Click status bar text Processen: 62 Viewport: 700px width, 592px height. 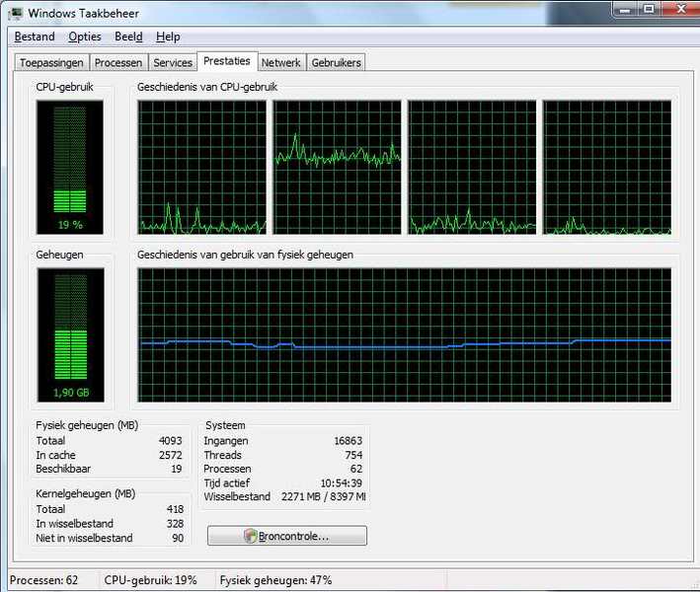[43, 580]
